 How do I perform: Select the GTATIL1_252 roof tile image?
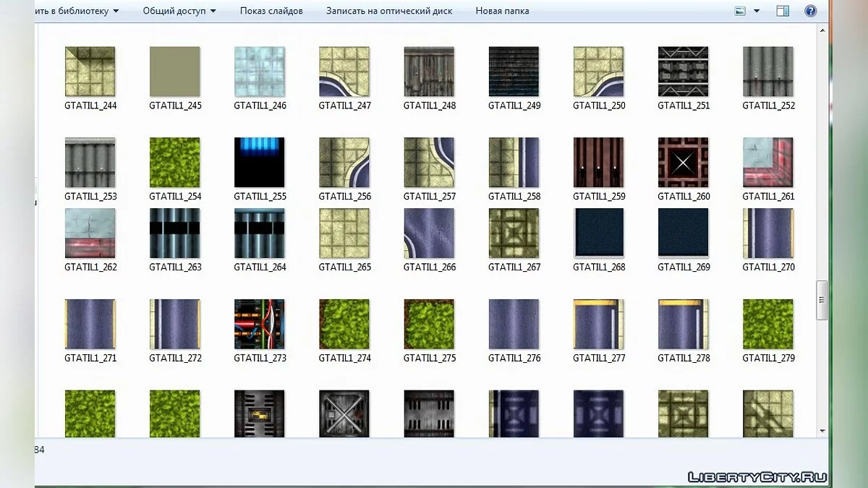pos(767,72)
